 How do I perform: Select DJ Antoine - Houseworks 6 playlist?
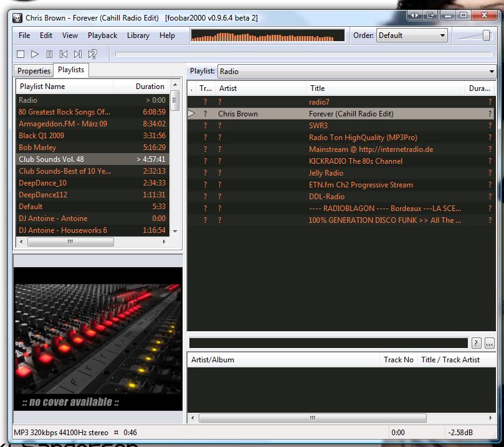[x=93, y=230]
